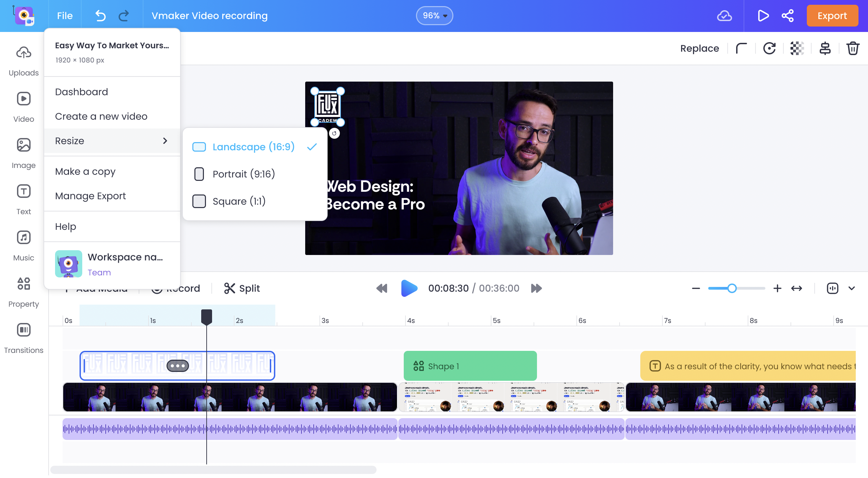This screenshot has height=478, width=868.
Task: Open the Video panel
Action: pyautogui.click(x=23, y=106)
